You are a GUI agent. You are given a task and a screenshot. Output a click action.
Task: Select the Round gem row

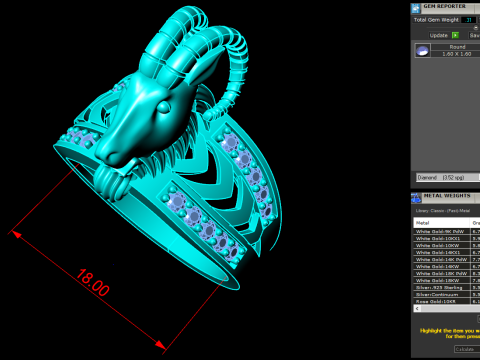point(457,47)
